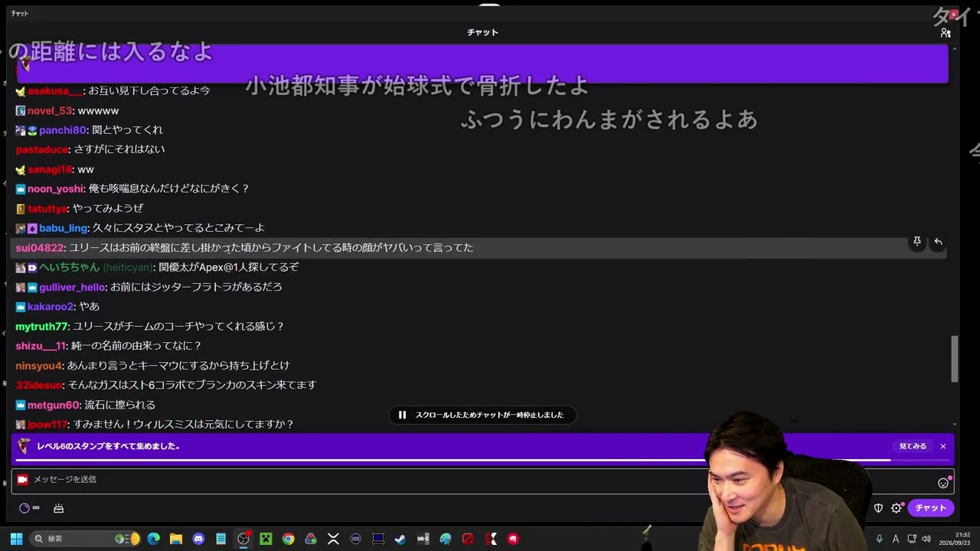Reply to the sui04822 message via arrow icon
Image resolution: width=980 pixels, height=551 pixels.
tap(938, 242)
